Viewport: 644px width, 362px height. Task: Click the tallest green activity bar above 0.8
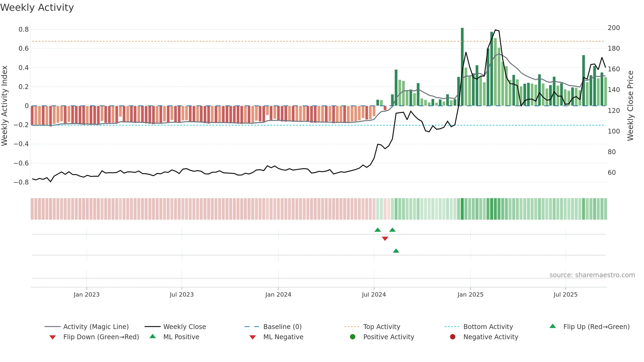pos(462,67)
